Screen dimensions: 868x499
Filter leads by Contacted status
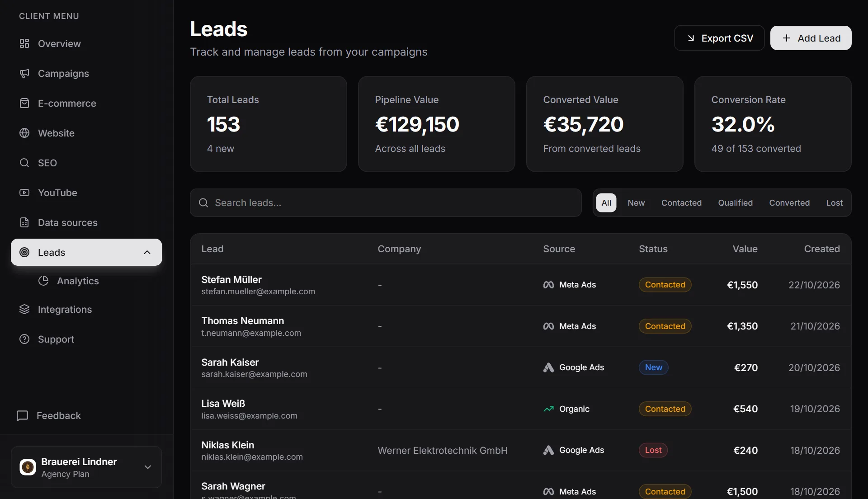click(x=681, y=202)
